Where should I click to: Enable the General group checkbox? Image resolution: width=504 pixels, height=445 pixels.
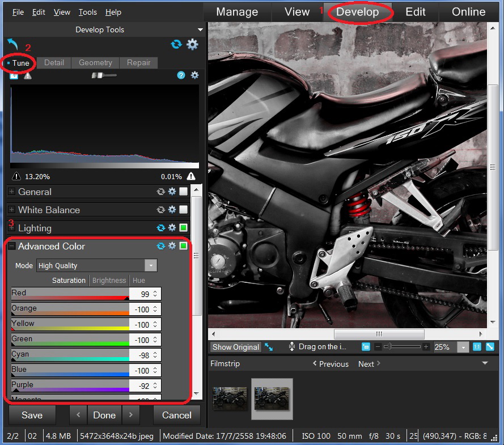183,192
